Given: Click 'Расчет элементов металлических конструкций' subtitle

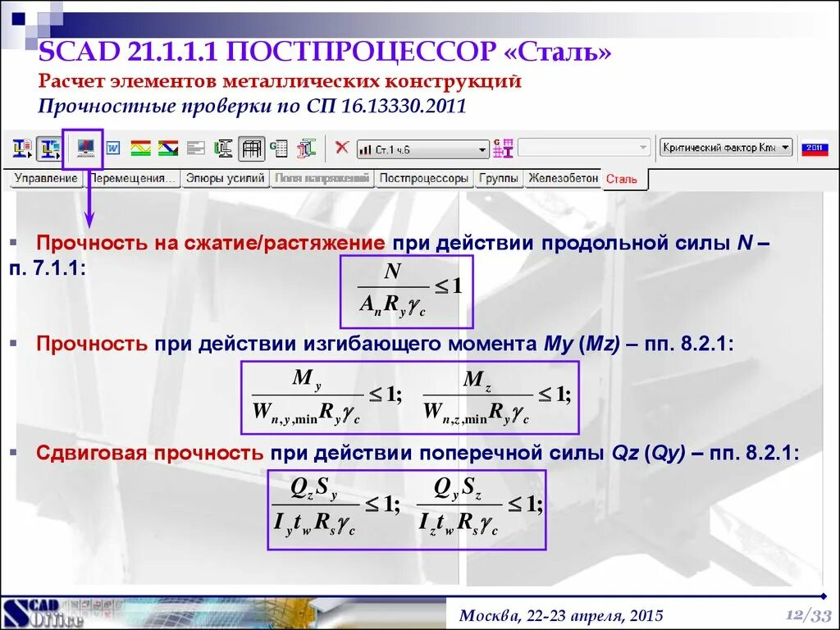Looking at the screenshot, I should pyautogui.click(x=280, y=81).
